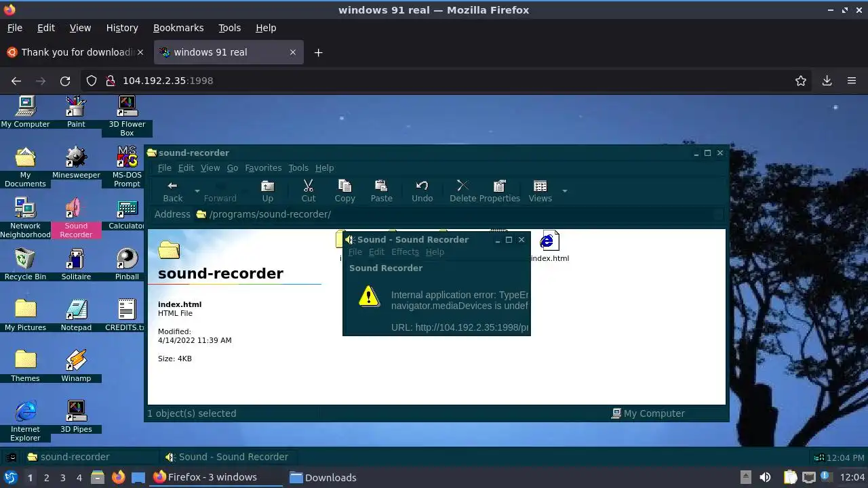Select the index.html file icon
The image size is (868, 488).
pos(549,247)
